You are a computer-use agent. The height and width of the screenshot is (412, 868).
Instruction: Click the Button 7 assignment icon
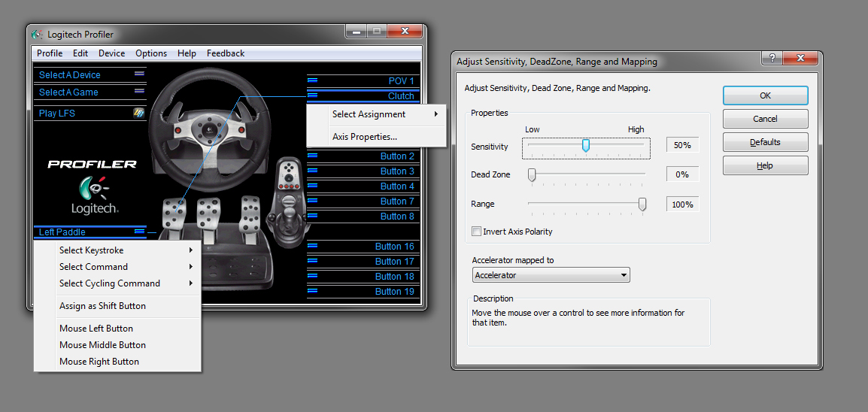point(313,201)
